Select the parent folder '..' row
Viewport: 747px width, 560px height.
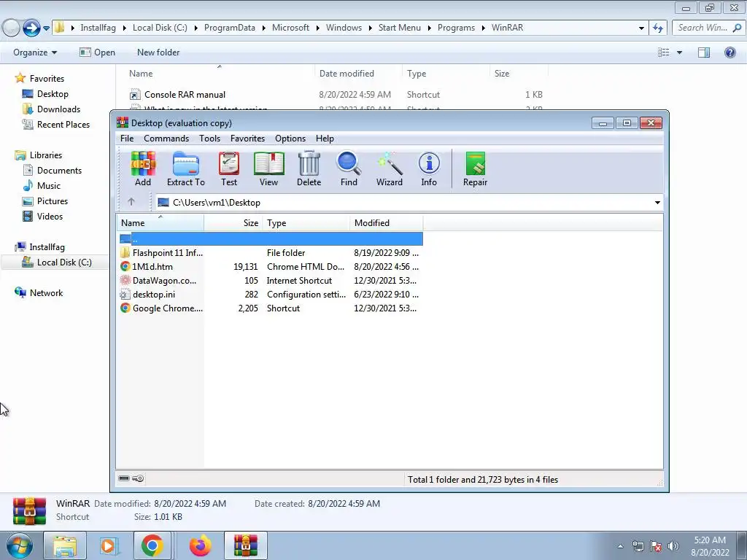click(271, 239)
